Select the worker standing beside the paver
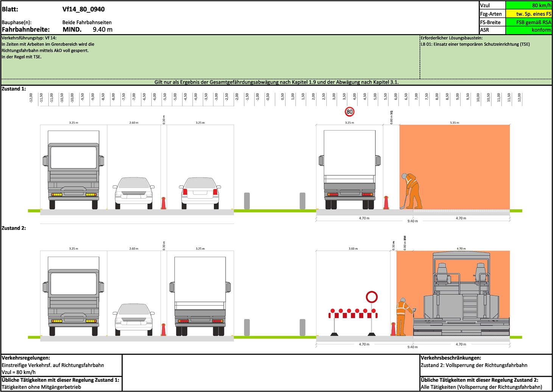 [402, 316]
